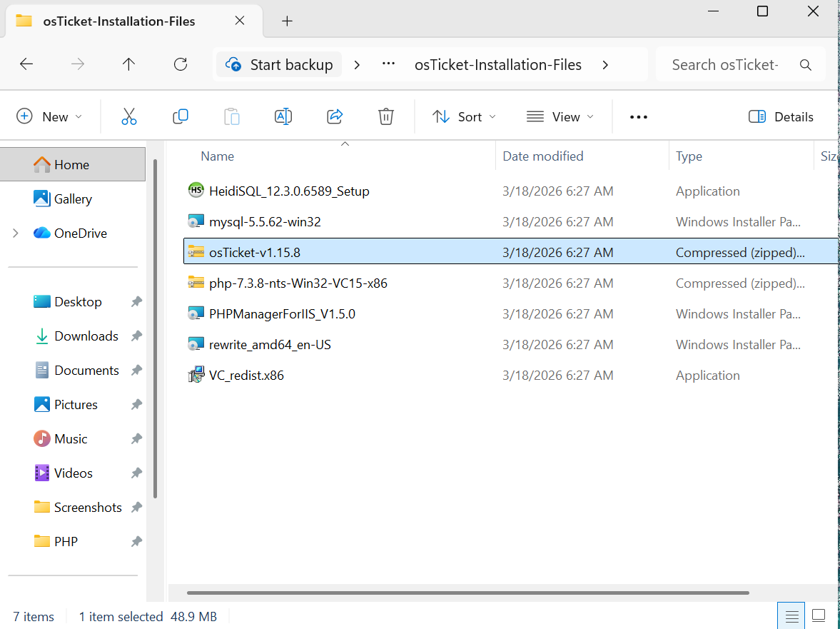The height and width of the screenshot is (629, 840).
Task: Click the pin icon beside Documents
Action: tap(136, 371)
